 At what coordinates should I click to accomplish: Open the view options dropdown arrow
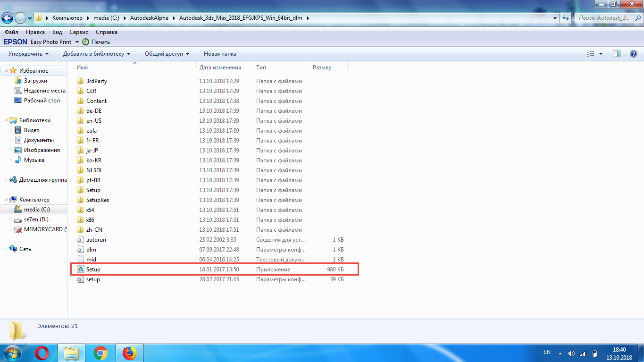pyautogui.click(x=601, y=54)
